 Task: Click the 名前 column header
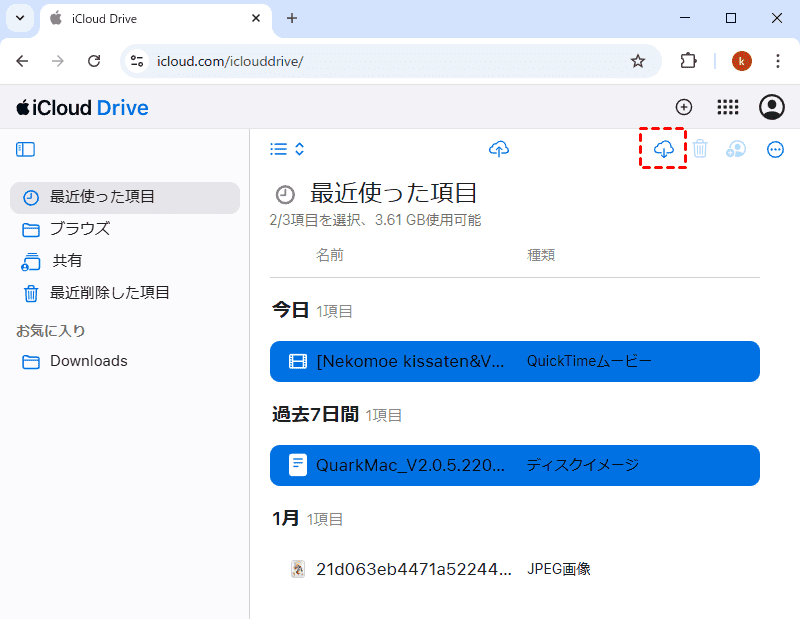click(330, 255)
